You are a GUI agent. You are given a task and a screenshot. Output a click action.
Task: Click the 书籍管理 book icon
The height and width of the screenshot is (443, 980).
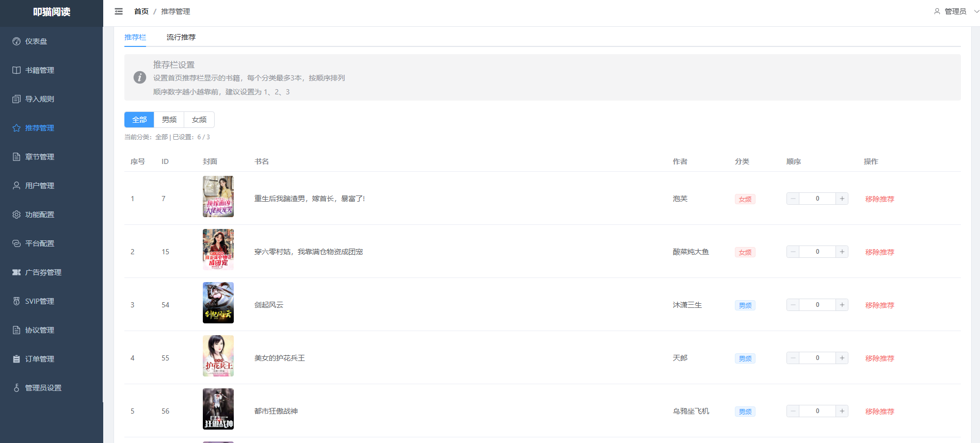[17, 70]
